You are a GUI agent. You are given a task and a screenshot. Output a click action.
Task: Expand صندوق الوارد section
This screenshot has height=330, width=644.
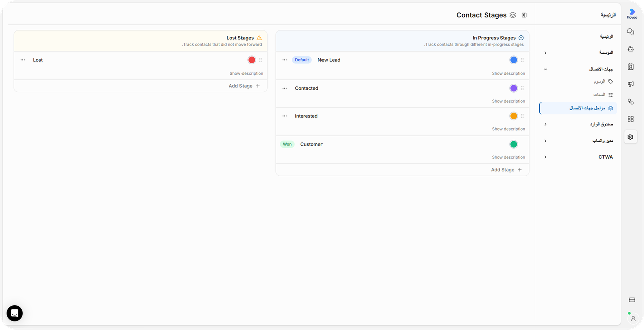point(545,124)
